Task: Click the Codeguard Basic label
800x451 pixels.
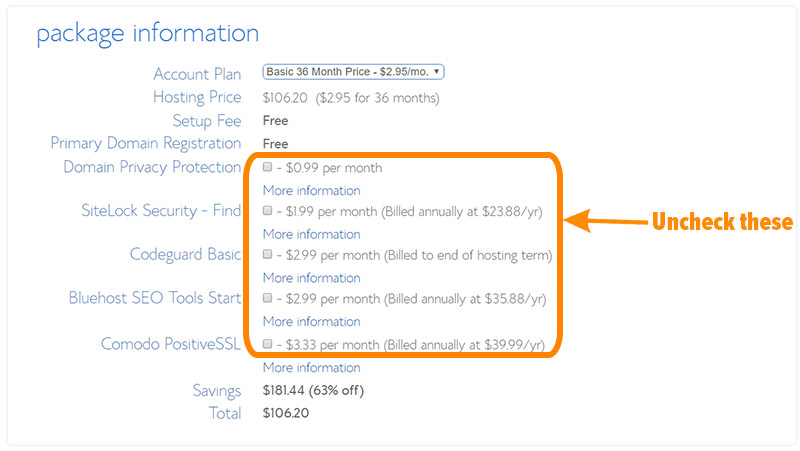Action: coord(185,254)
